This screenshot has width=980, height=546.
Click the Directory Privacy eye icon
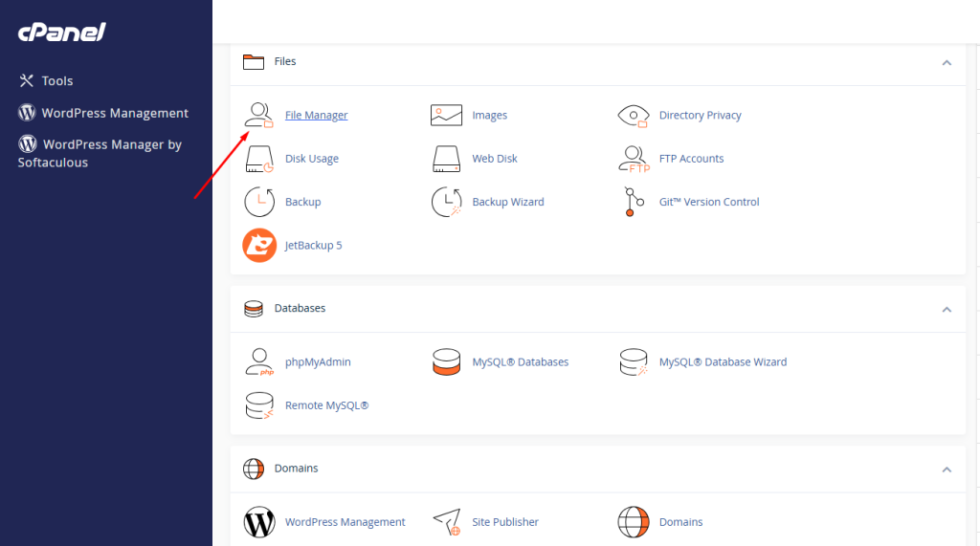(x=634, y=116)
